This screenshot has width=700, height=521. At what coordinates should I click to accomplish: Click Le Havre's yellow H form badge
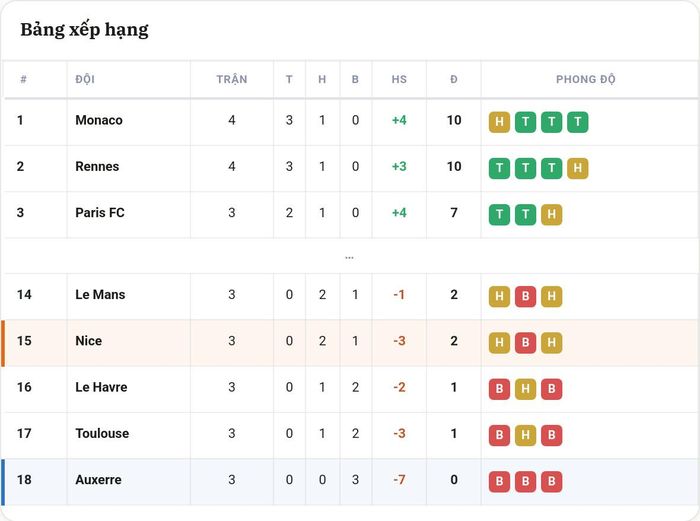[525, 389]
